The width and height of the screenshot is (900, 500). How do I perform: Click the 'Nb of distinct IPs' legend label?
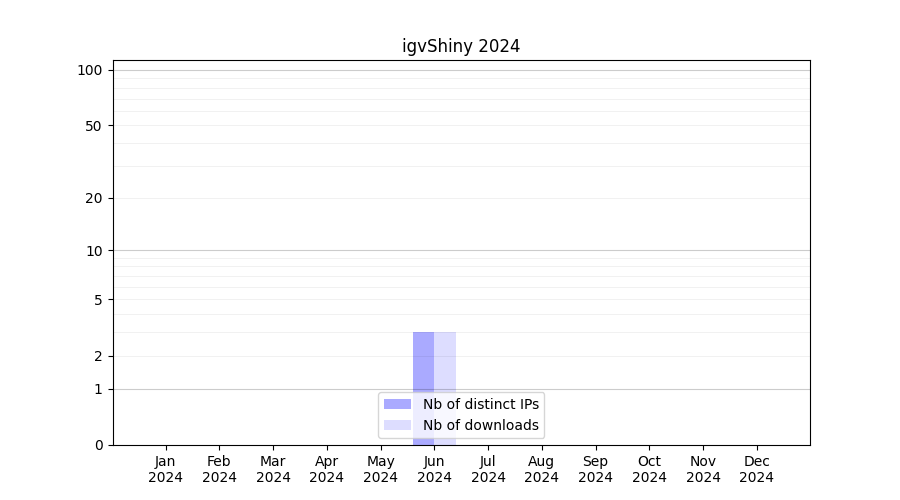coord(480,404)
